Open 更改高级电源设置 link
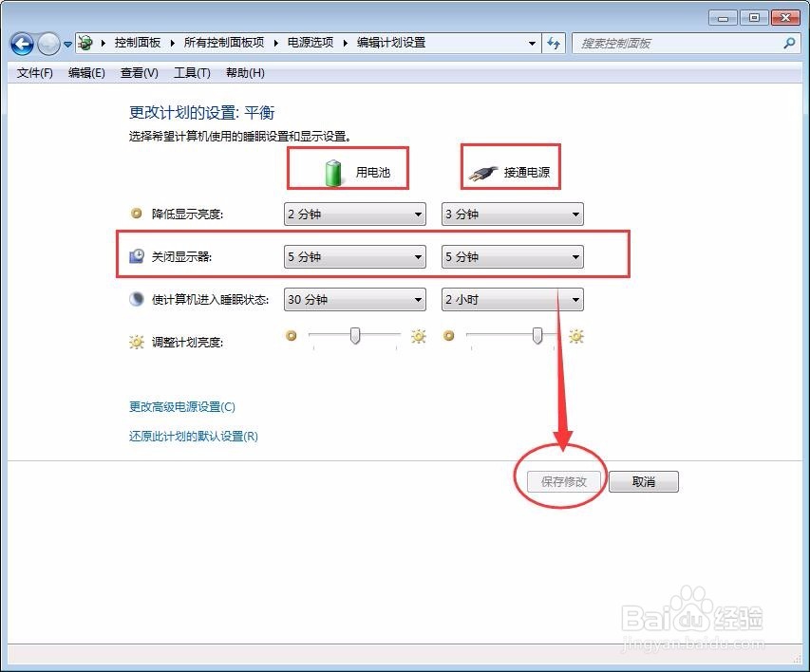The image size is (810, 672). pyautogui.click(x=180, y=406)
